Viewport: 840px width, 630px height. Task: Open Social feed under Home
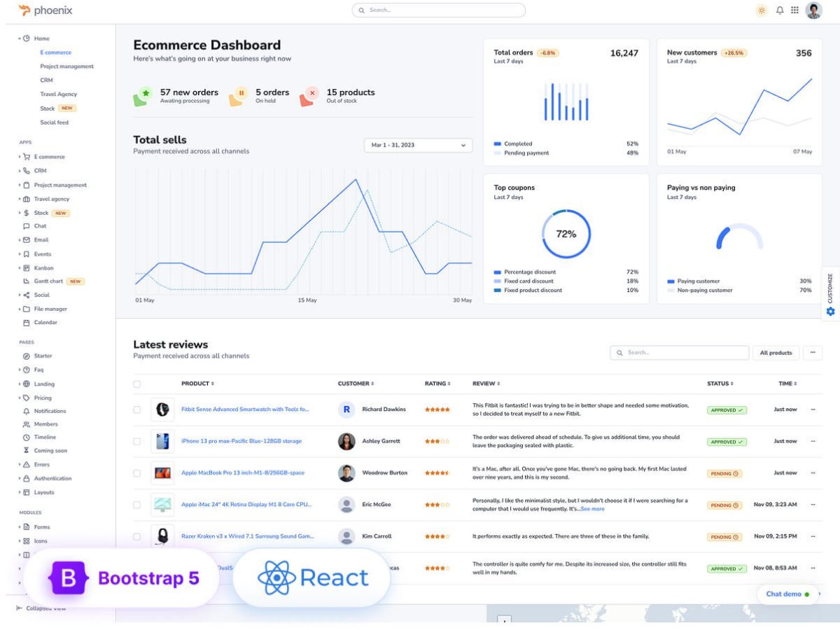[55, 122]
